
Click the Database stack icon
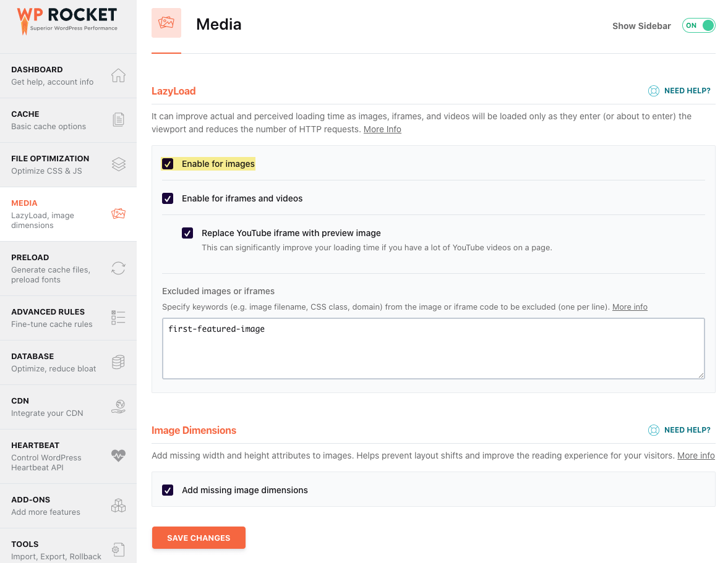tap(118, 362)
